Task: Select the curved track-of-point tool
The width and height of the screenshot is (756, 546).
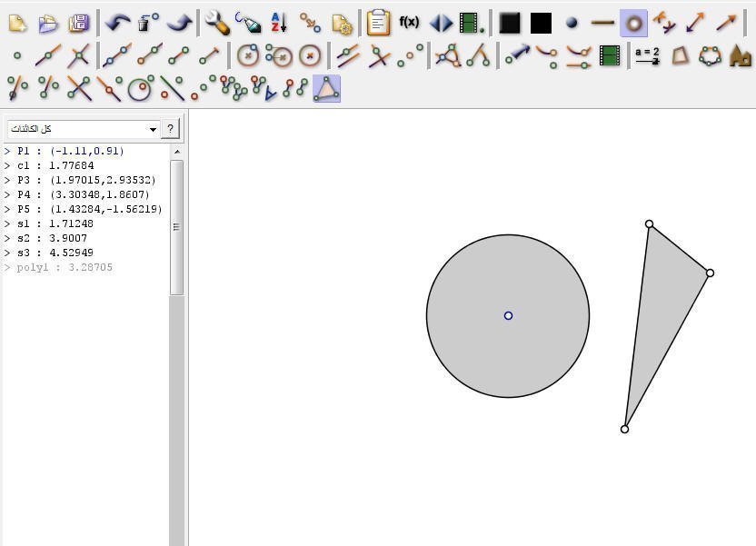Action: click(x=548, y=56)
